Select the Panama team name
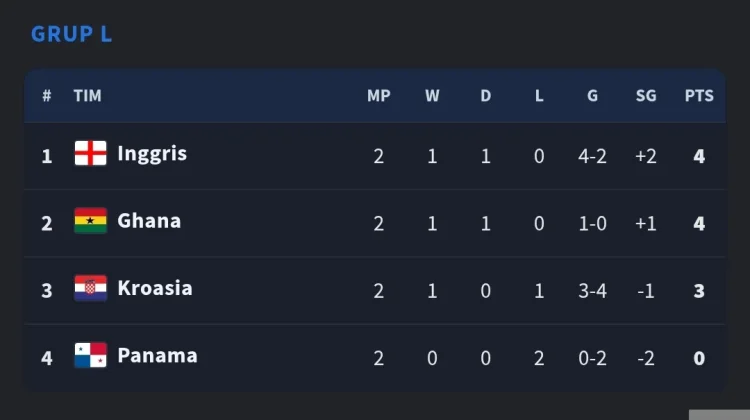The image size is (750, 420). point(157,356)
